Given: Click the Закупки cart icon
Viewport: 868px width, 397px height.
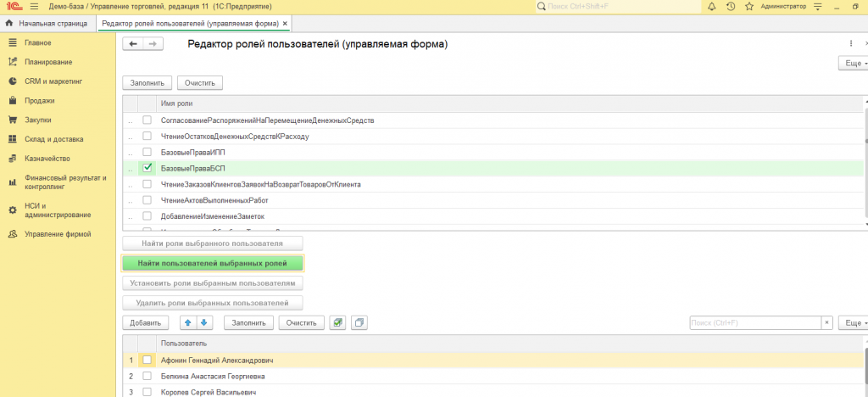Looking at the screenshot, I should [x=12, y=120].
